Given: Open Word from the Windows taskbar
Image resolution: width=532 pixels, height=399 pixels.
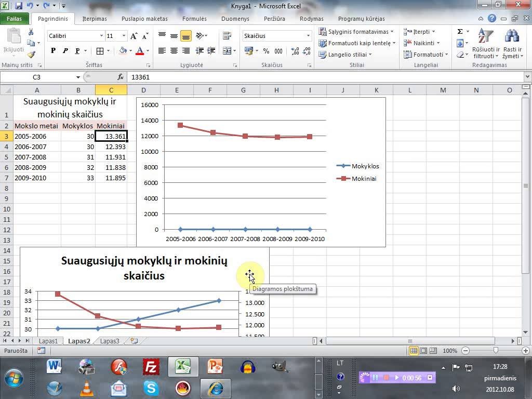Looking at the screenshot, I should tap(54, 366).
